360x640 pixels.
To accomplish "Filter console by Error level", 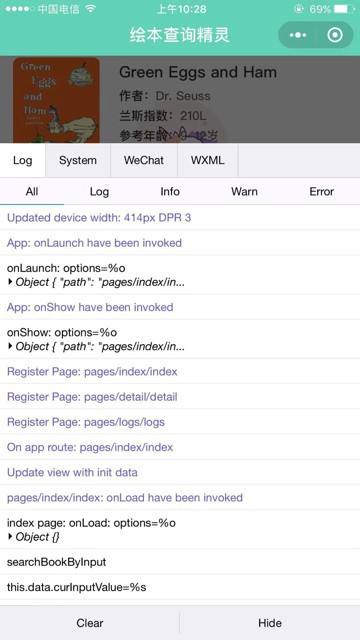I will coord(322,191).
